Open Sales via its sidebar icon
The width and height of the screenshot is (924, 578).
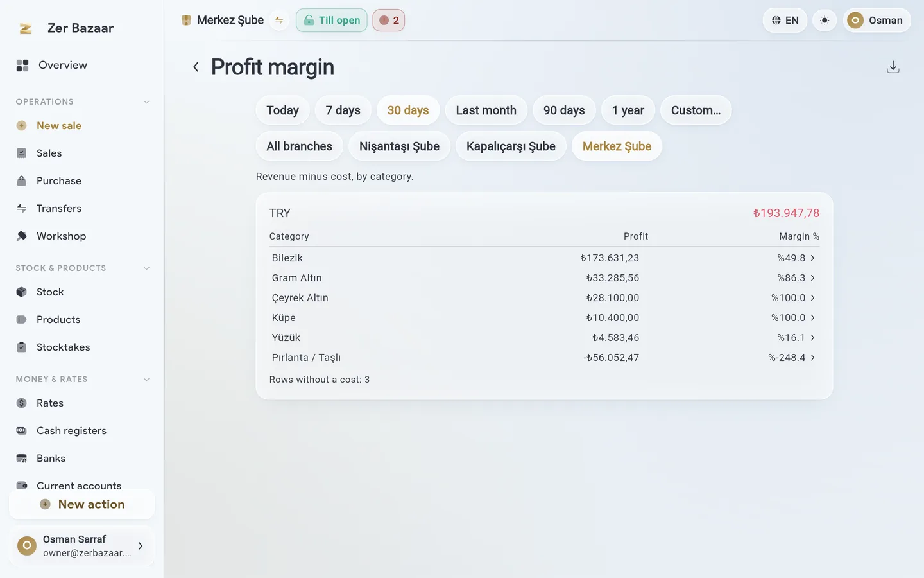coord(21,153)
